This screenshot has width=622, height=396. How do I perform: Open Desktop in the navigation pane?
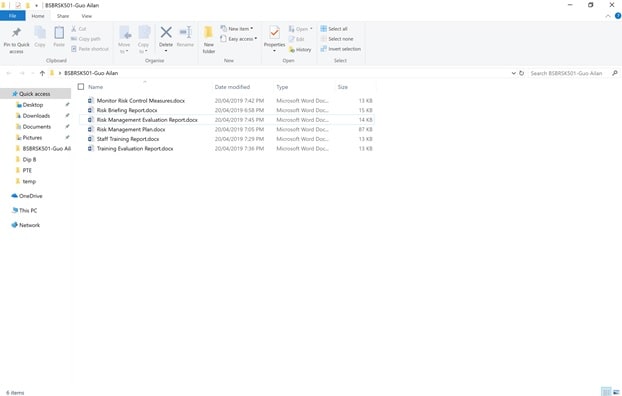[33, 105]
